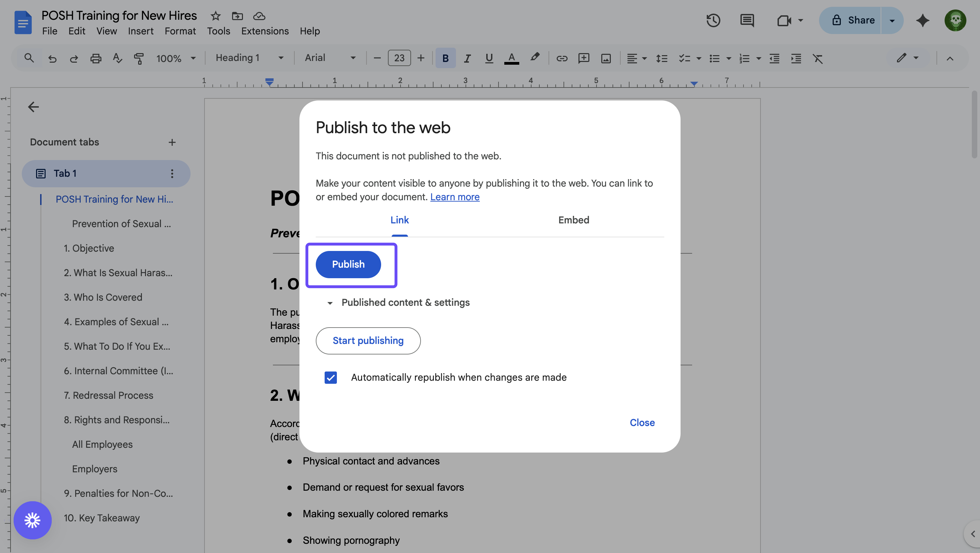Add a new document tab
Viewport: 980px width, 553px height.
tap(172, 142)
